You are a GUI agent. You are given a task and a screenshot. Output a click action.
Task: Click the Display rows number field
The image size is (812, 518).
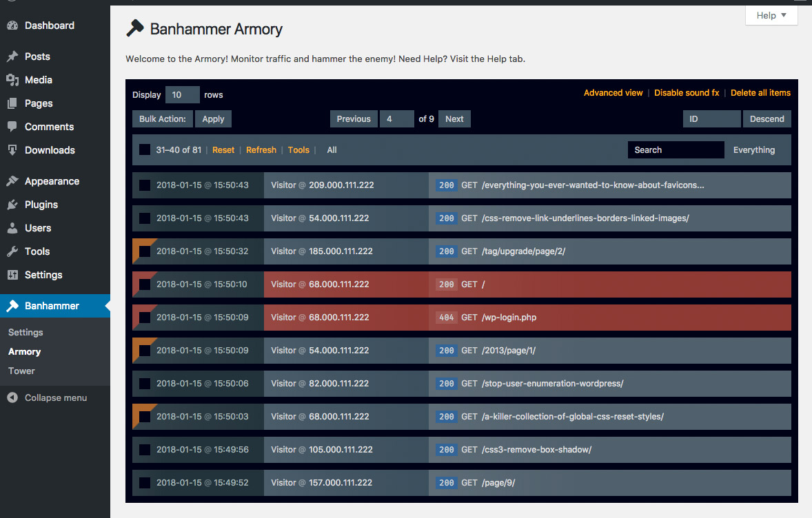tap(182, 94)
